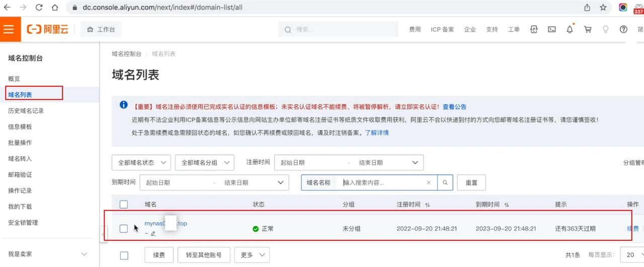Viewport: 644px width, 267px height.
Task: Go forward in browser
Action: point(23,8)
